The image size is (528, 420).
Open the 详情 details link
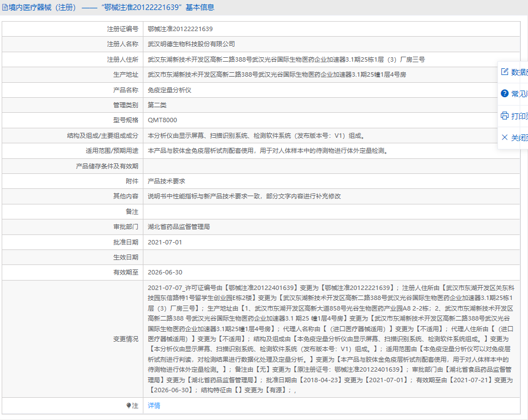pyautogui.click(x=154, y=406)
